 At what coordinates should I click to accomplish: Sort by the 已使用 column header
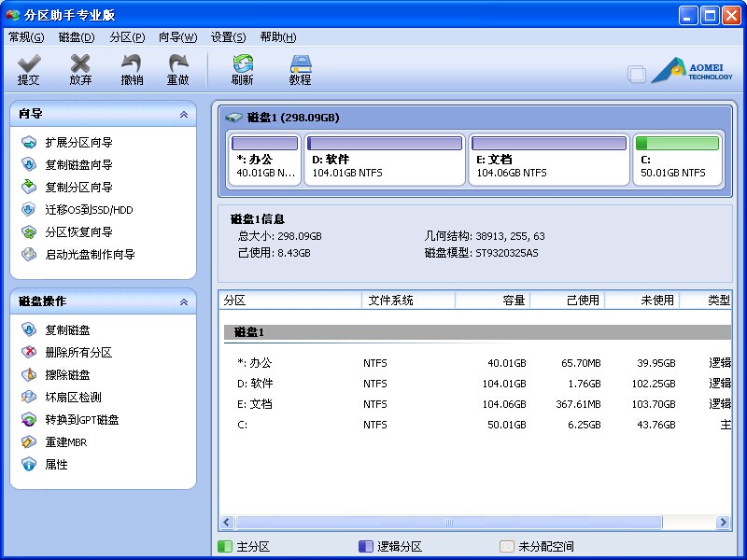click(568, 301)
